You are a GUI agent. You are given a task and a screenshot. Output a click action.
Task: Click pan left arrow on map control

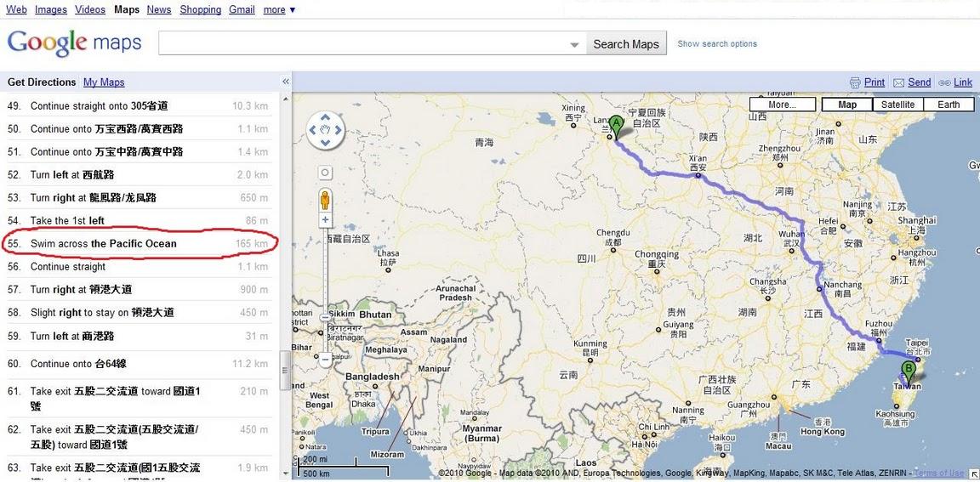point(312,130)
